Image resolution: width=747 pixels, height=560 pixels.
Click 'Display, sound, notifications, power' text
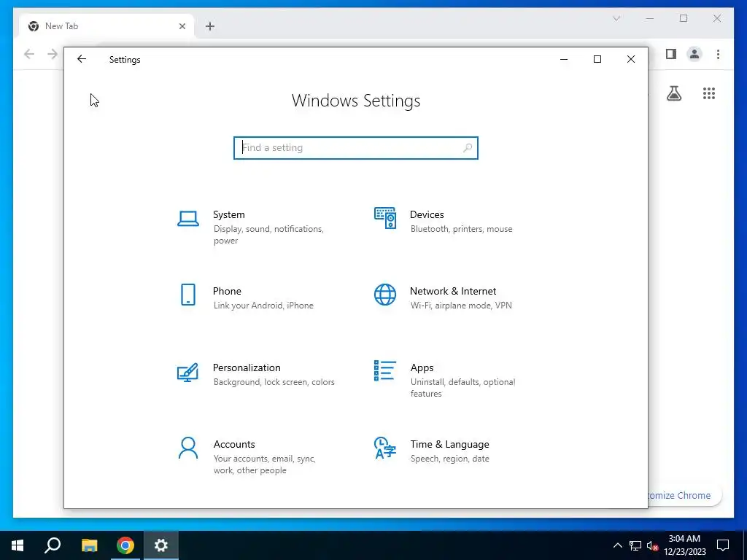pos(268,235)
